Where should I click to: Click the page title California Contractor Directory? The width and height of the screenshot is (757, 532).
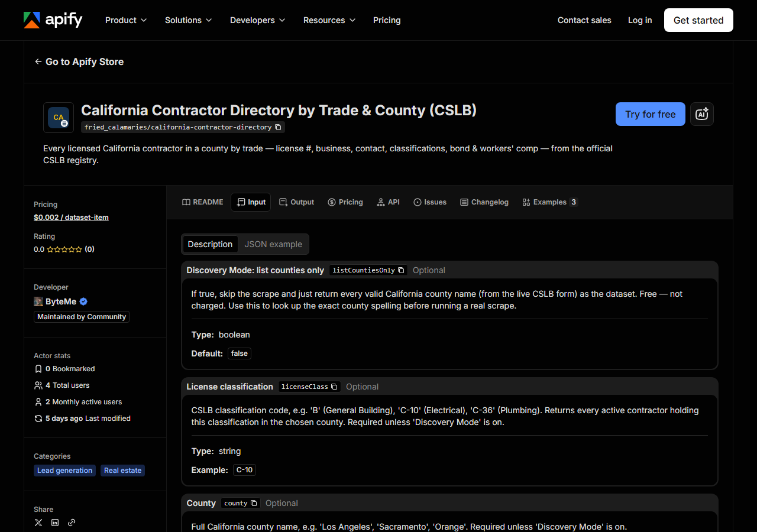tap(279, 111)
